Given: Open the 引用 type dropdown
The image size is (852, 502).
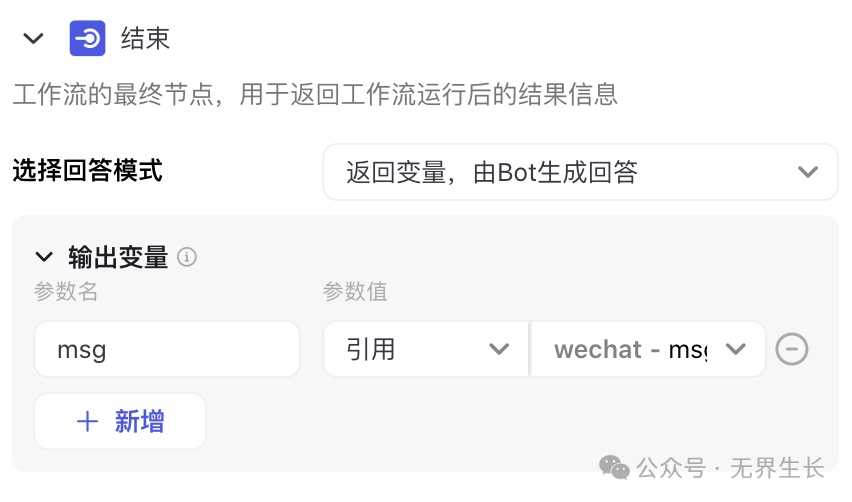Looking at the screenshot, I should tap(426, 349).
